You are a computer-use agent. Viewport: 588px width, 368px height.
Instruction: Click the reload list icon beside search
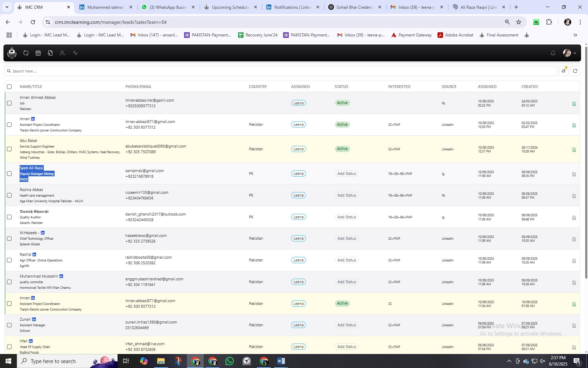tap(575, 71)
